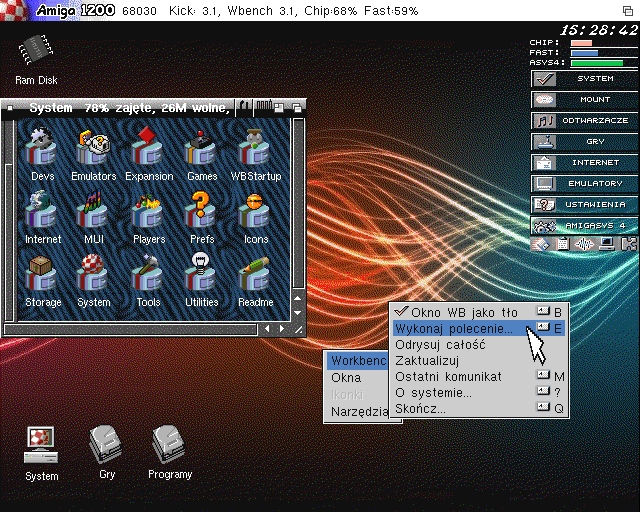This screenshot has width=640, height=512.
Task: Open the Prefs drawer
Action: pos(202,218)
